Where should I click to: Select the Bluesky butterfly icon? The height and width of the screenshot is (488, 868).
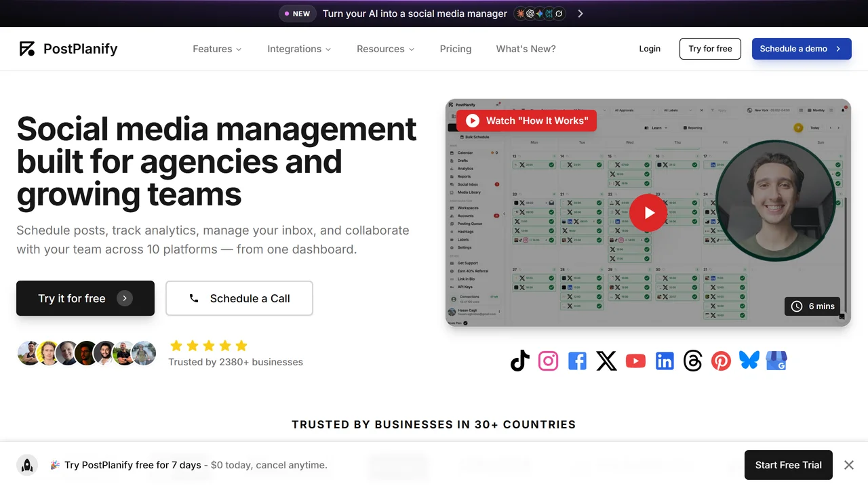pos(749,361)
